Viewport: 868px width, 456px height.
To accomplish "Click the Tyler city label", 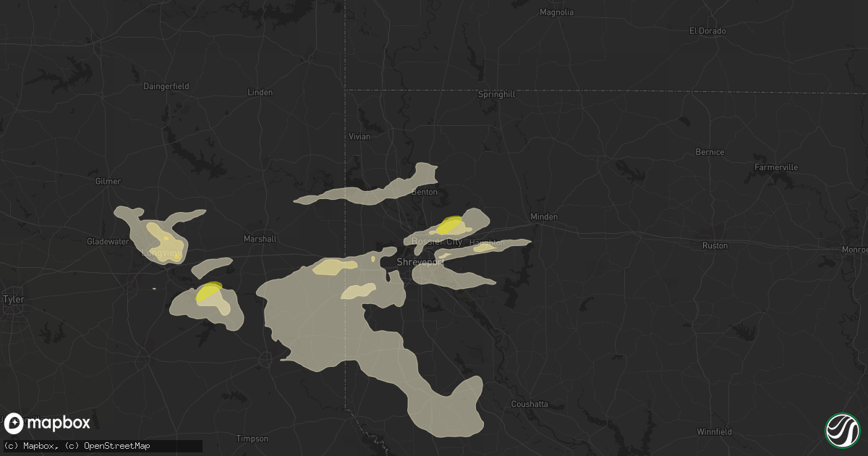I will click(13, 299).
